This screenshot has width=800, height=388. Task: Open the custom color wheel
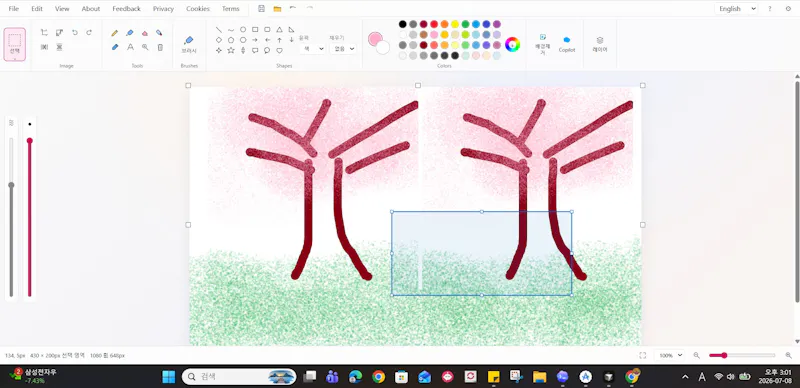point(512,44)
